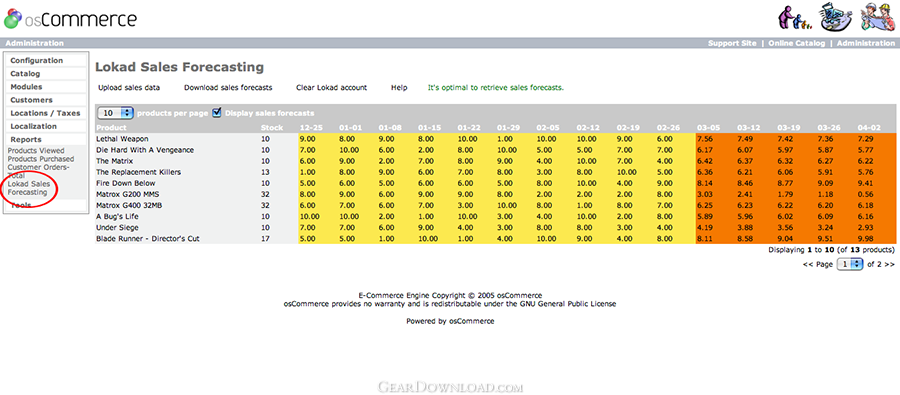The image size is (900, 395).
Task: Click the Product column header
Action: pyautogui.click(x=111, y=127)
